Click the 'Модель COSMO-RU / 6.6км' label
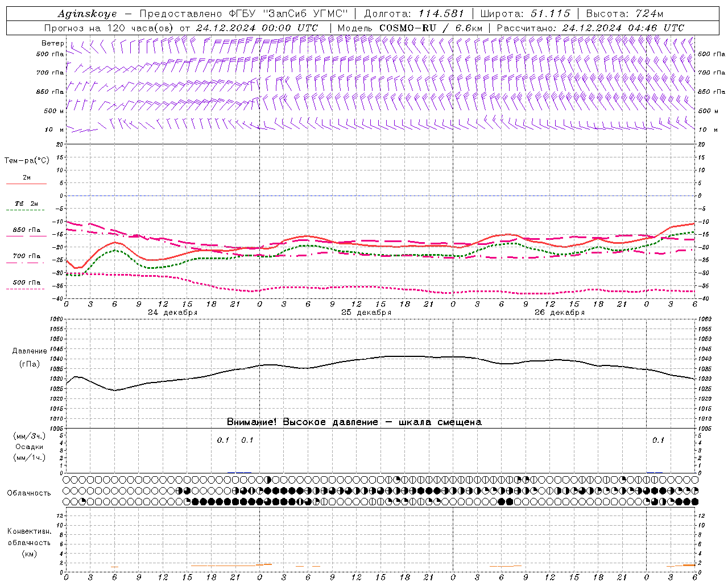This screenshot has width=728, height=582. tap(410, 28)
